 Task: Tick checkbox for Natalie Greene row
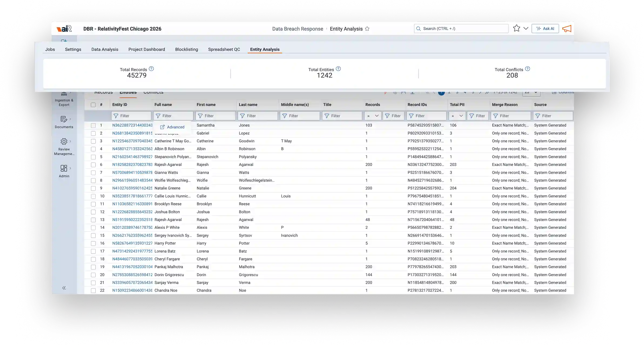[x=93, y=188]
